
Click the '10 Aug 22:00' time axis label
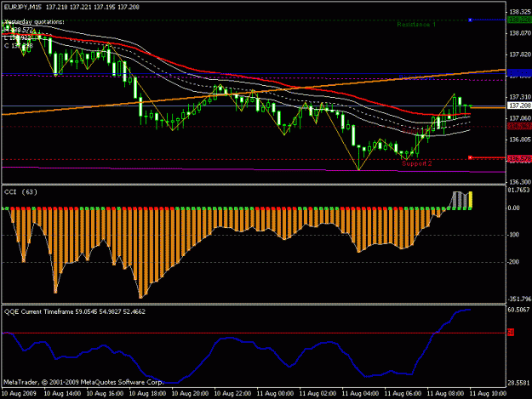pyautogui.click(x=232, y=394)
